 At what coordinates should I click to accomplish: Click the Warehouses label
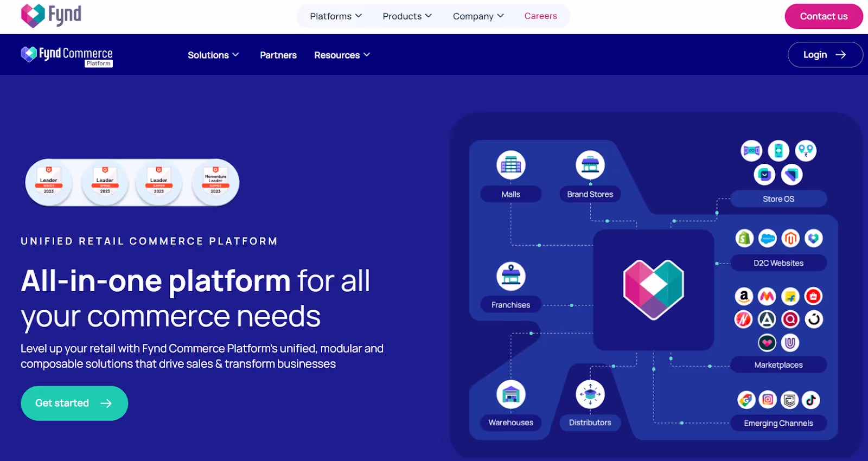point(510,422)
